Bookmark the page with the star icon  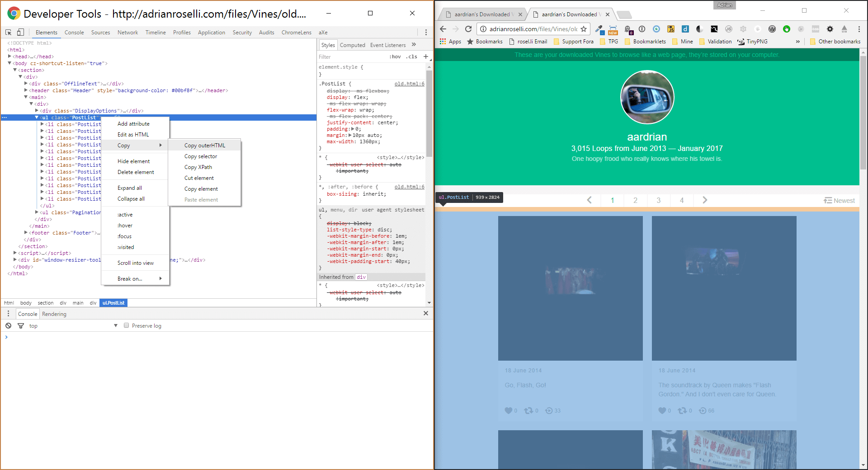click(584, 29)
